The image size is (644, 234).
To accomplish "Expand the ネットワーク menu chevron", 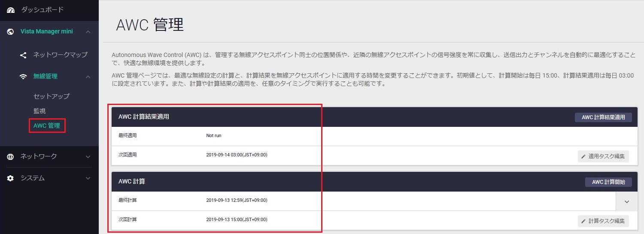I will tap(88, 156).
